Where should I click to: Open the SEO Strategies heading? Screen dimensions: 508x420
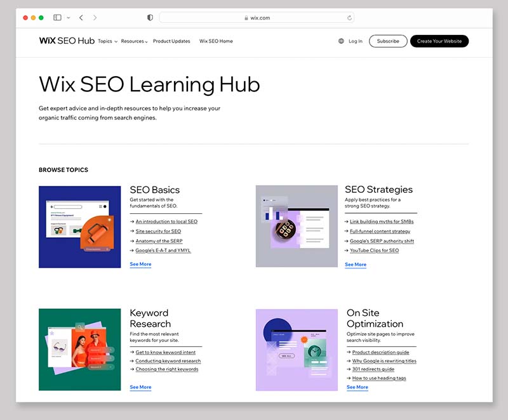coord(378,189)
